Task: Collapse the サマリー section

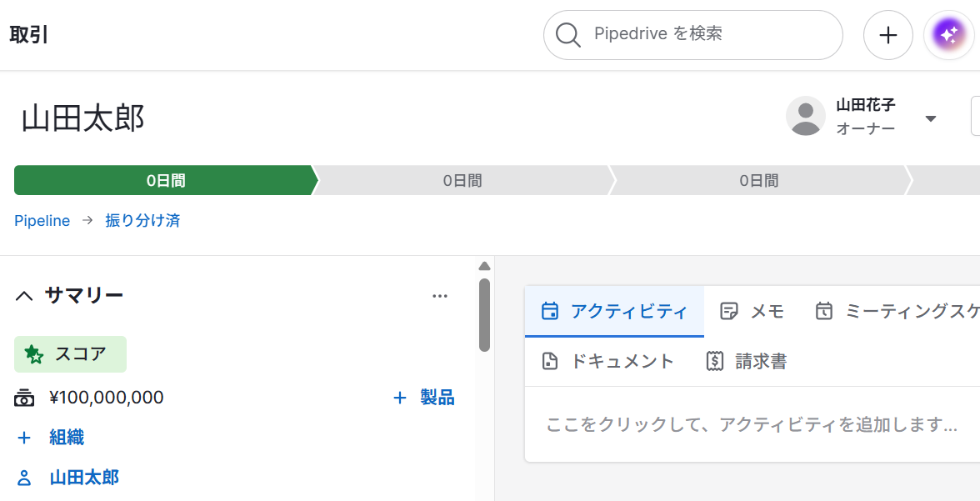Action: [x=25, y=296]
